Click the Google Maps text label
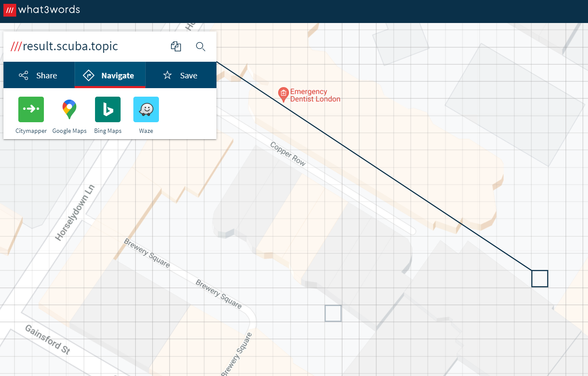Screen dimensions: 588x376 pos(69,131)
